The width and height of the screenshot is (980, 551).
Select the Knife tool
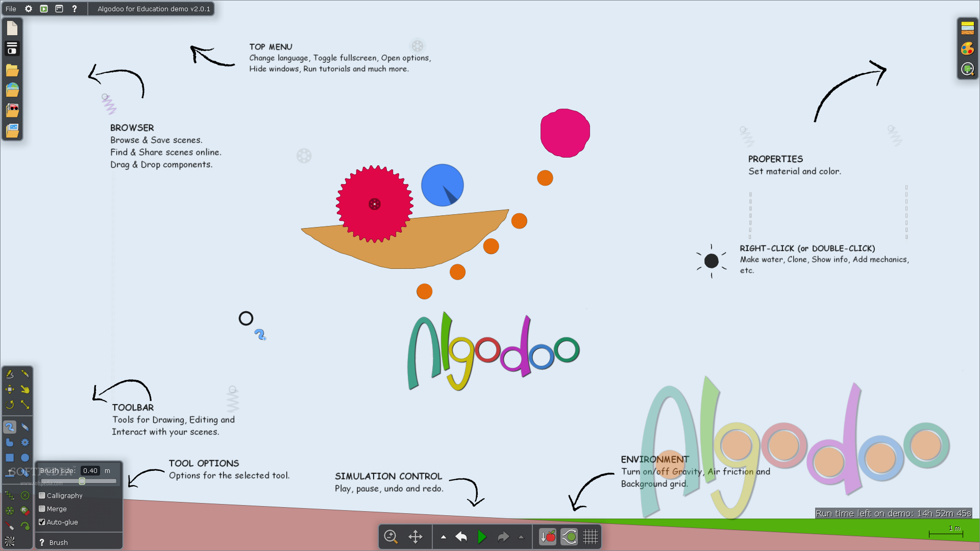click(25, 374)
